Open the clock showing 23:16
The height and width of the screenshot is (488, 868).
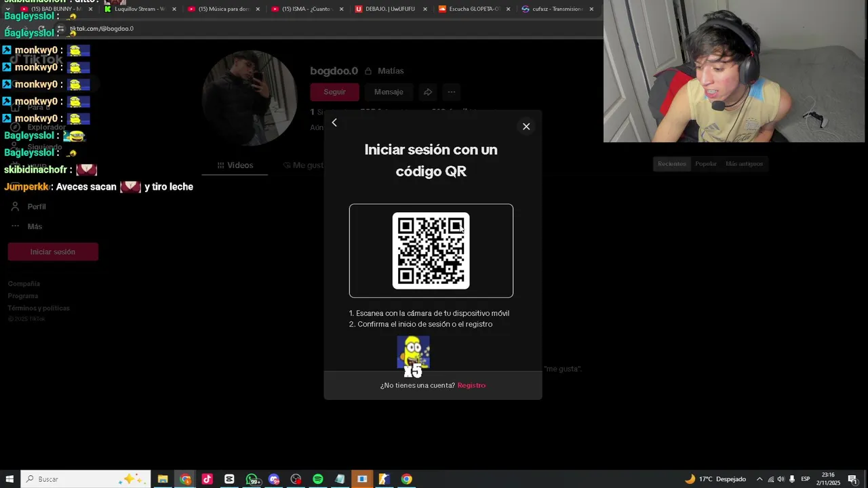click(x=828, y=479)
